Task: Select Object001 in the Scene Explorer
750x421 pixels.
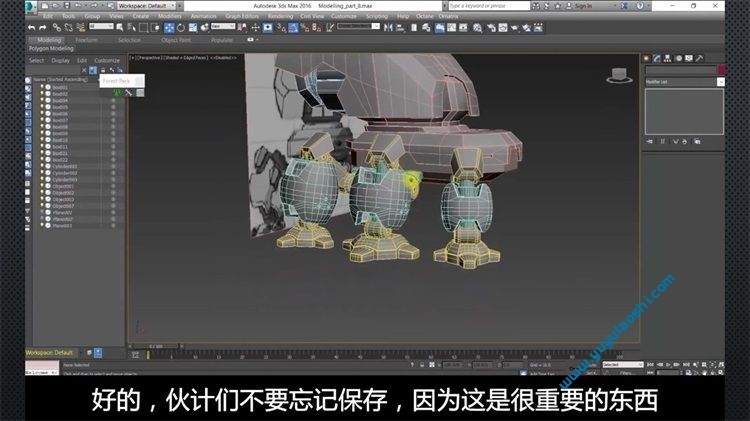Action: 63,186
